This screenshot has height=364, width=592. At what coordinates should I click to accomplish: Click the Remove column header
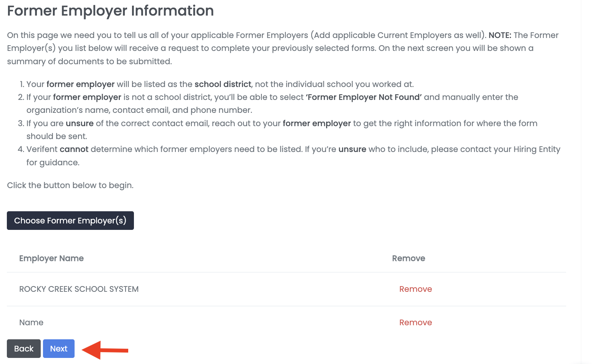tap(409, 258)
